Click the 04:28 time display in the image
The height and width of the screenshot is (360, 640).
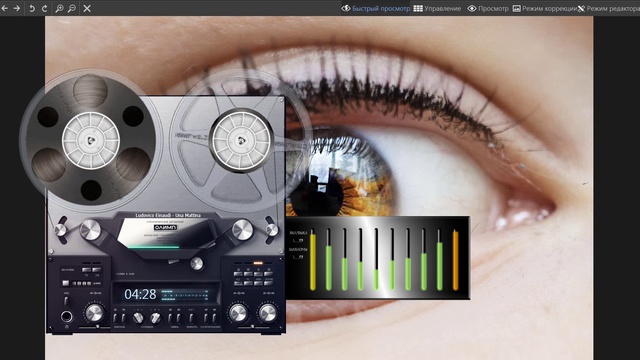(x=140, y=294)
